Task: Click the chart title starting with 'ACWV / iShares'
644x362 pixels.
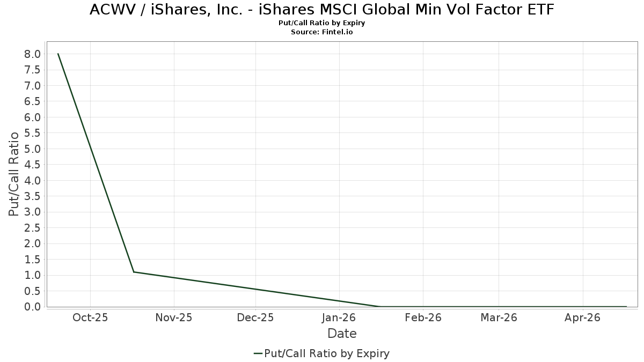Action: [x=321, y=10]
